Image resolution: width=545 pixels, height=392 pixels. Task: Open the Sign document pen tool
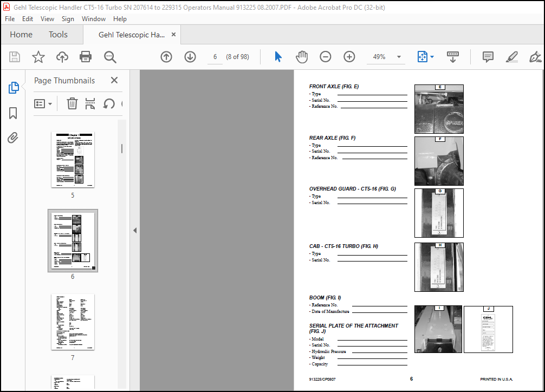click(535, 57)
